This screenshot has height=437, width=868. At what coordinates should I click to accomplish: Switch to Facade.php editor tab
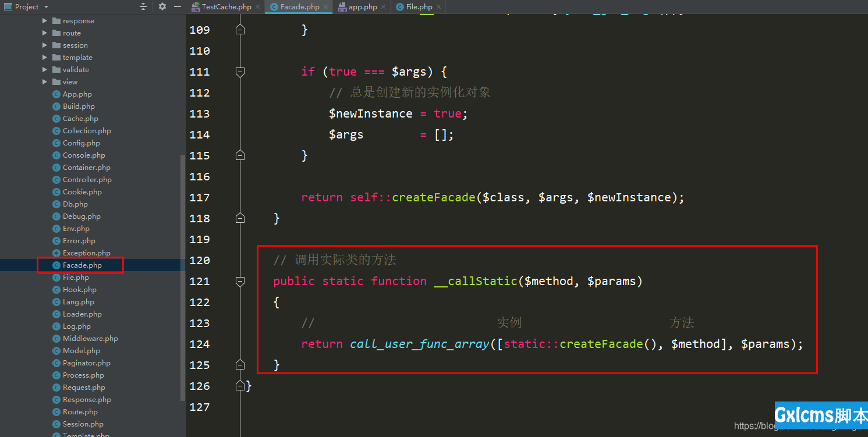300,7
